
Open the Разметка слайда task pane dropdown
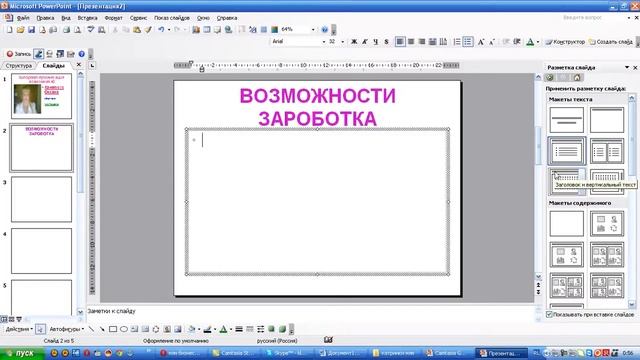[x=627, y=67]
